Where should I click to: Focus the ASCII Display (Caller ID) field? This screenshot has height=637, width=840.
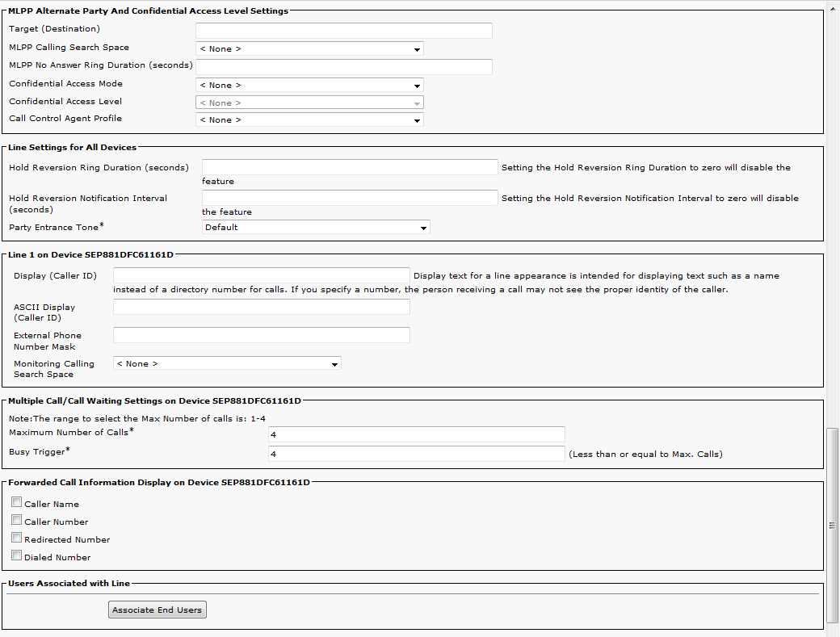(262, 307)
